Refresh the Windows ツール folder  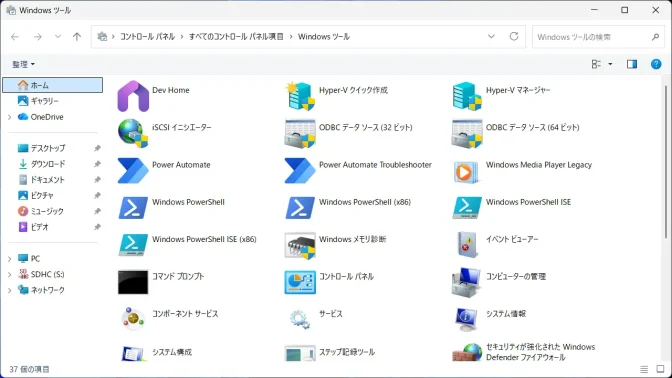click(x=514, y=36)
